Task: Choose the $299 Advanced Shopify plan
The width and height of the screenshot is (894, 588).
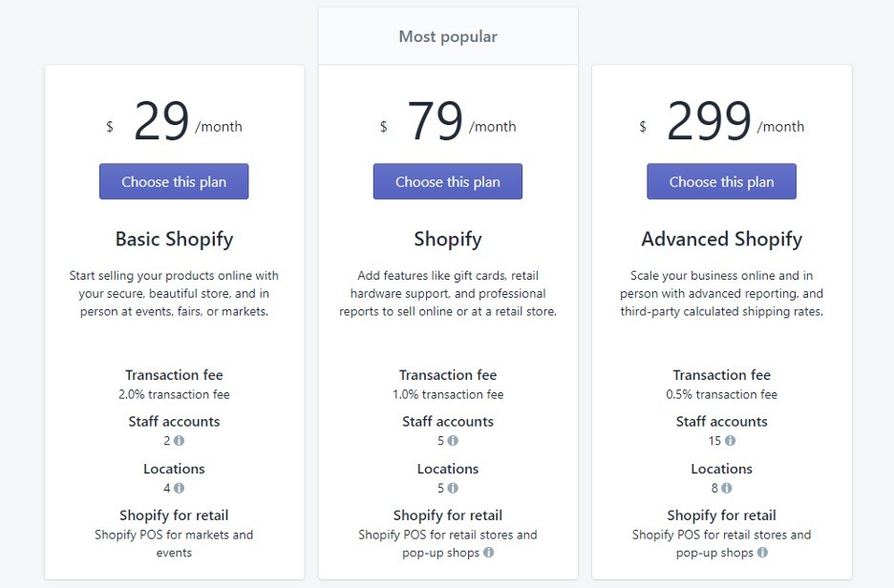Action: tap(721, 181)
